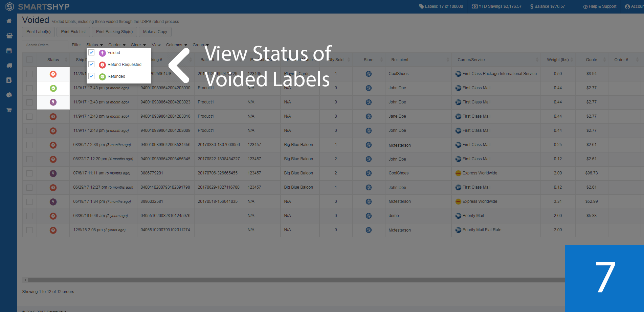The height and width of the screenshot is (312, 644).
Task: Focus the Search Orders input field
Action: point(45,45)
